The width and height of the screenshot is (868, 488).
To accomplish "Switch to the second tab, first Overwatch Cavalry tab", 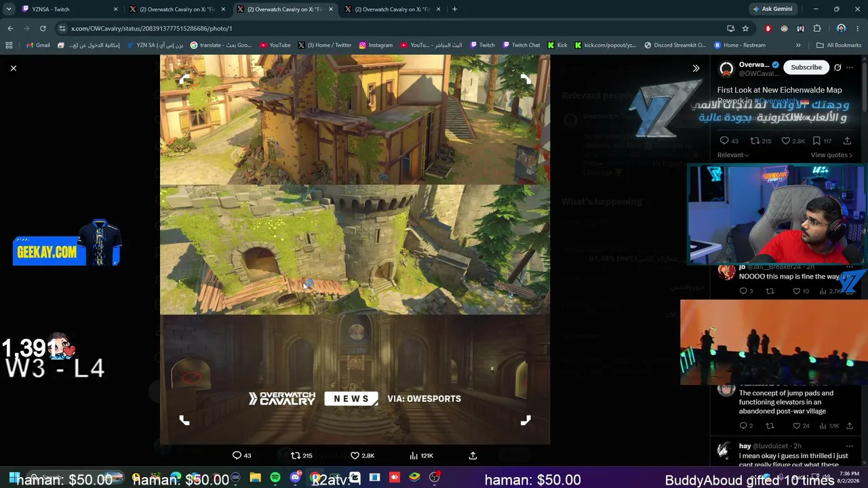I will [177, 9].
